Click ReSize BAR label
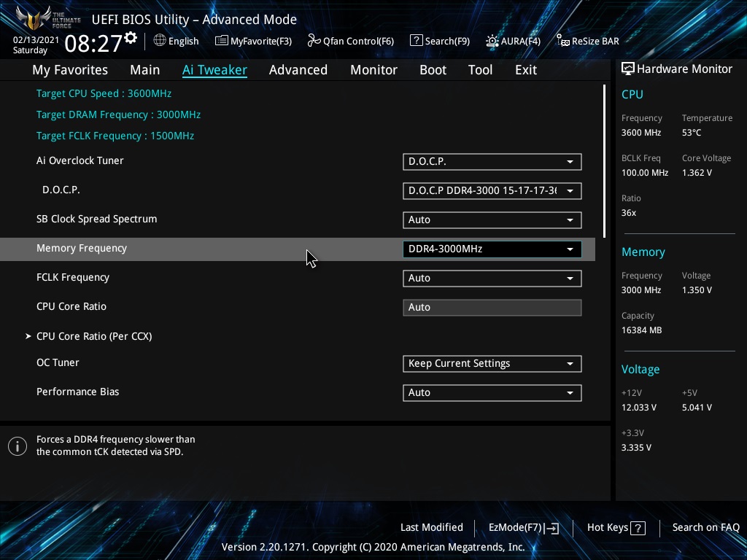 click(x=595, y=42)
